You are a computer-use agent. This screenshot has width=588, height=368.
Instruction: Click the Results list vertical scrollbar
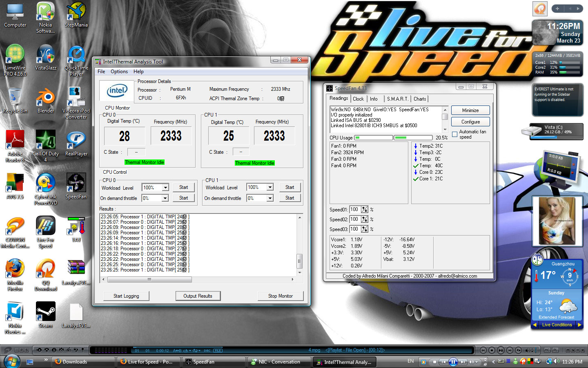(300, 245)
